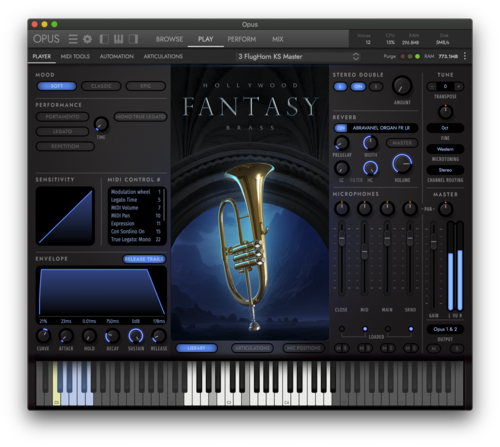This screenshot has width=500, height=447.
Task: Switch Stereo Double to the R channel
Action: click(376, 87)
